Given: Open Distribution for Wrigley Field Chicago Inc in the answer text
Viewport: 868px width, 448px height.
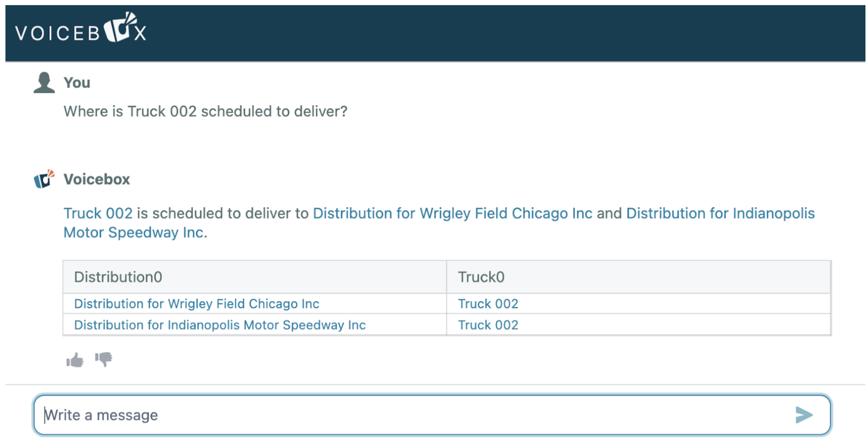Looking at the screenshot, I should (x=452, y=213).
